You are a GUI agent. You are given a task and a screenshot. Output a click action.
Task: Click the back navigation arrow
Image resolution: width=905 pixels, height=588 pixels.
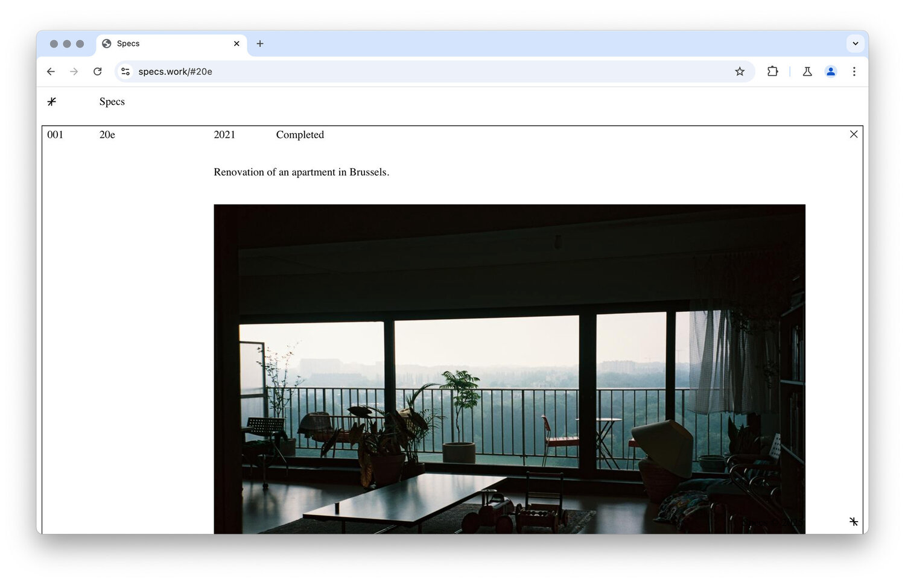(x=51, y=71)
